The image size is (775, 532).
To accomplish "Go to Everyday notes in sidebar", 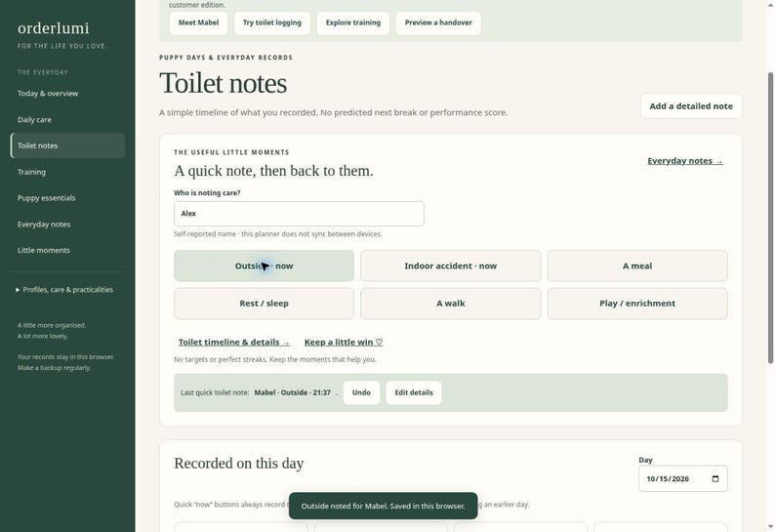I will pos(67,224).
